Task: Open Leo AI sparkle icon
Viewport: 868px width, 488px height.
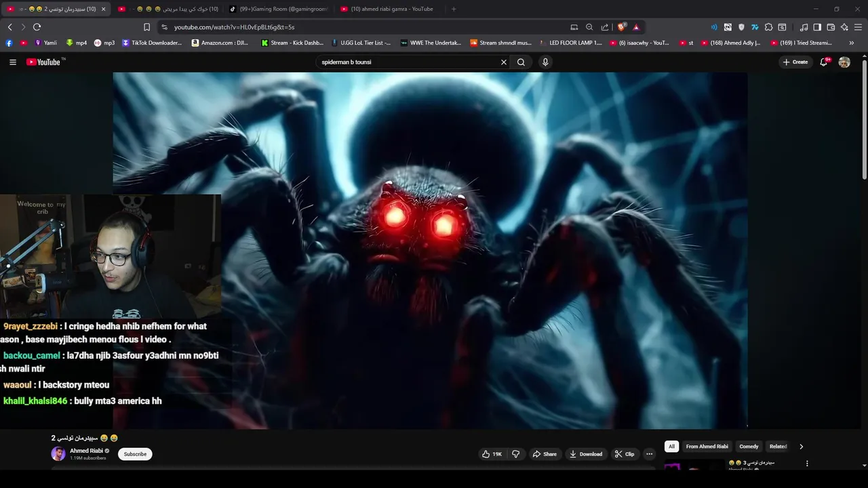Action: click(x=844, y=27)
